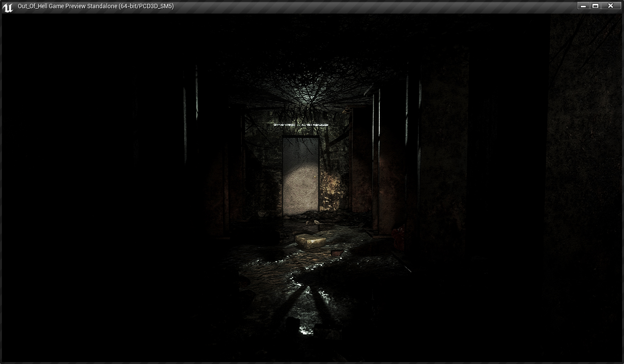Click the glinting object at bottom center

pyautogui.click(x=304, y=331)
